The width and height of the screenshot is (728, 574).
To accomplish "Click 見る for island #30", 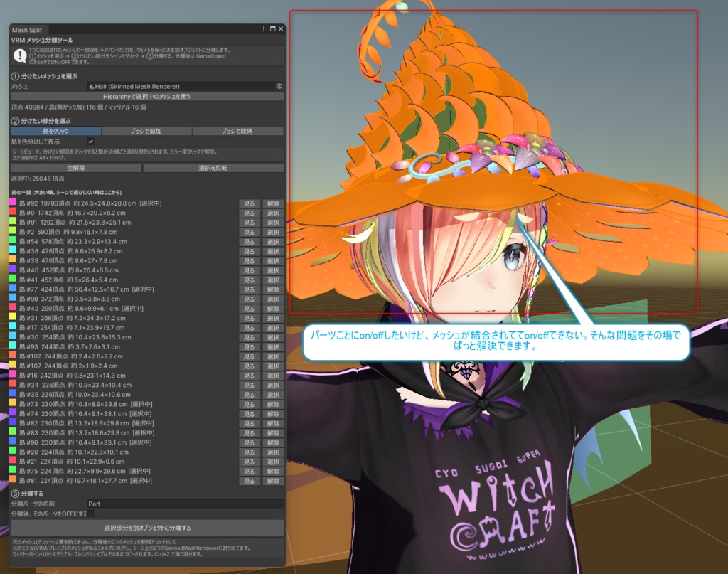I will point(250,338).
